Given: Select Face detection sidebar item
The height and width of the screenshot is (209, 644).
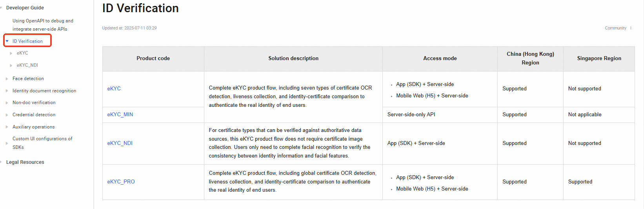Looking at the screenshot, I should click(x=28, y=79).
